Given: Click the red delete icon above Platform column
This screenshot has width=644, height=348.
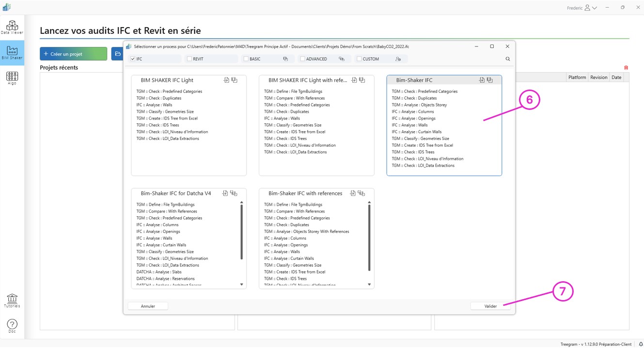Looking at the screenshot, I should pyautogui.click(x=626, y=67).
